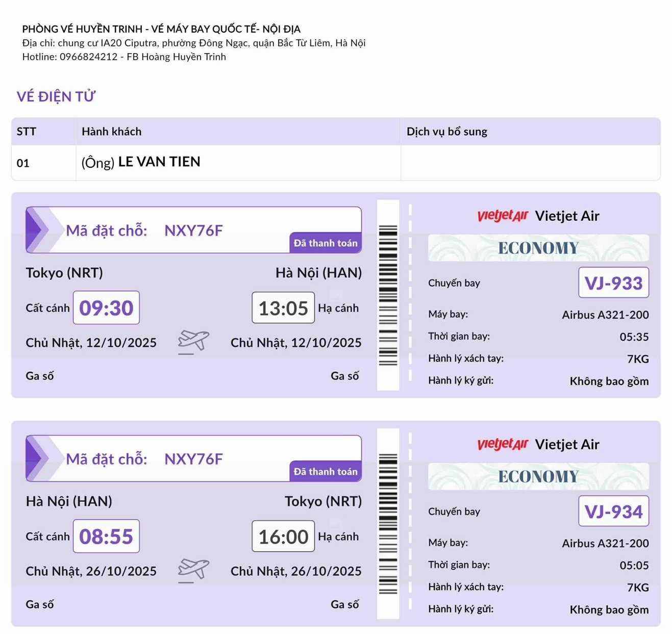Select the VJ-933 flight number box

(x=613, y=283)
